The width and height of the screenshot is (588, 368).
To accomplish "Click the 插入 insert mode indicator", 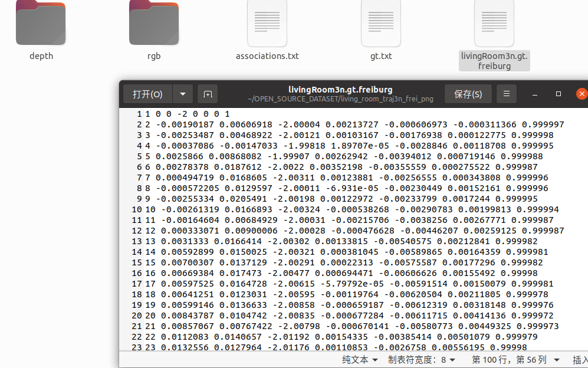I will point(580,360).
